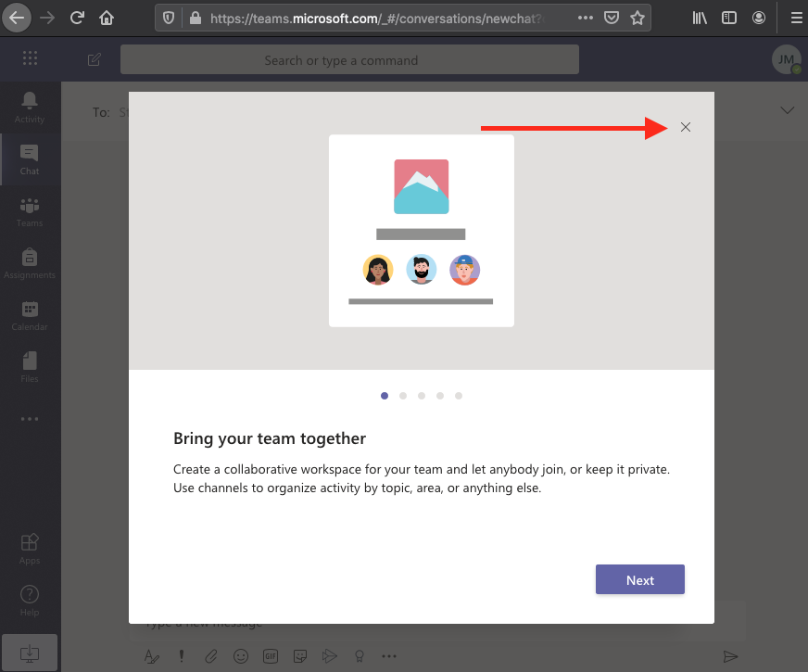808x672 pixels.
Task: Open the Teams app launcher grid
Action: 30,59
